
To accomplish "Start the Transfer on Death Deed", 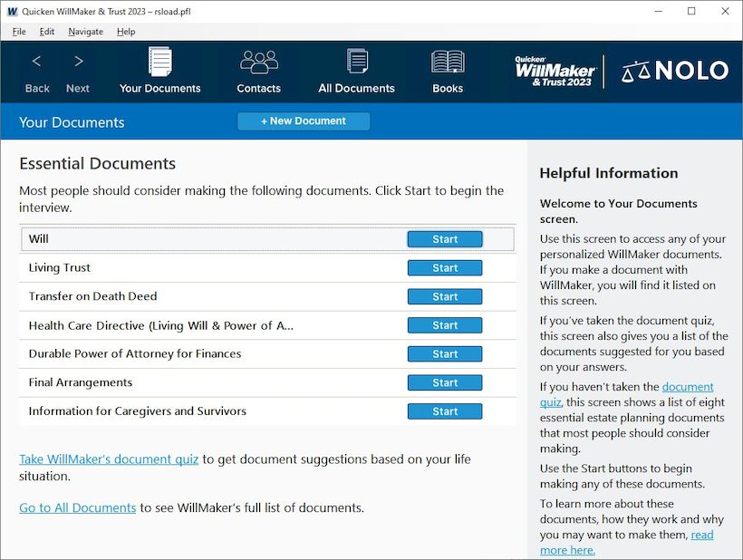I will pos(445,297).
